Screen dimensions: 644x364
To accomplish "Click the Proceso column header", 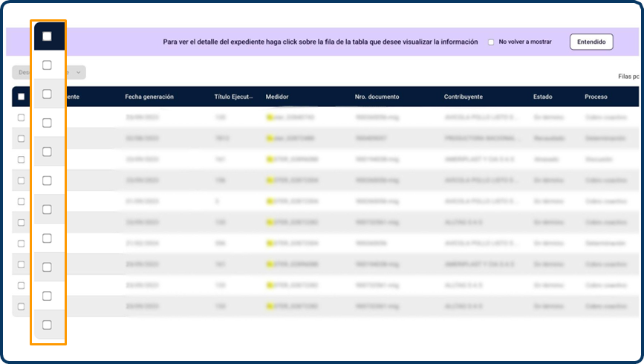I will click(x=596, y=97).
